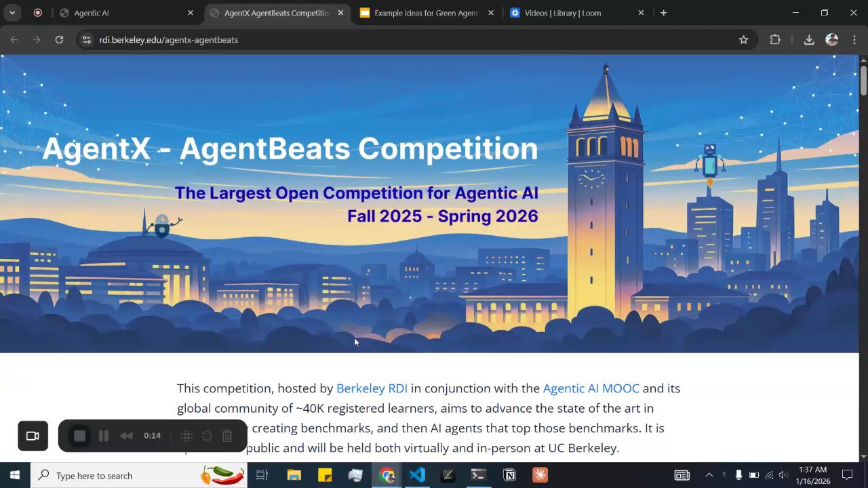This screenshot has height=488, width=868.
Task: Open the Chrome three-dot menu
Action: pyautogui.click(x=854, y=40)
